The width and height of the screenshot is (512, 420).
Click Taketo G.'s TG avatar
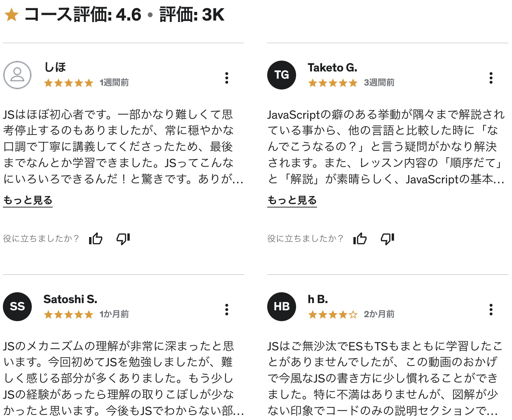coord(281,75)
